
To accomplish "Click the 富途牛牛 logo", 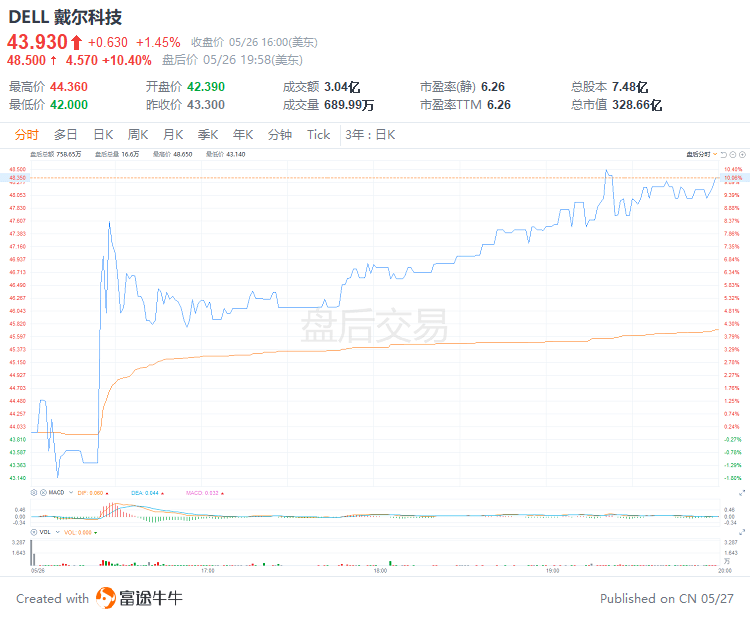I will tap(139, 598).
